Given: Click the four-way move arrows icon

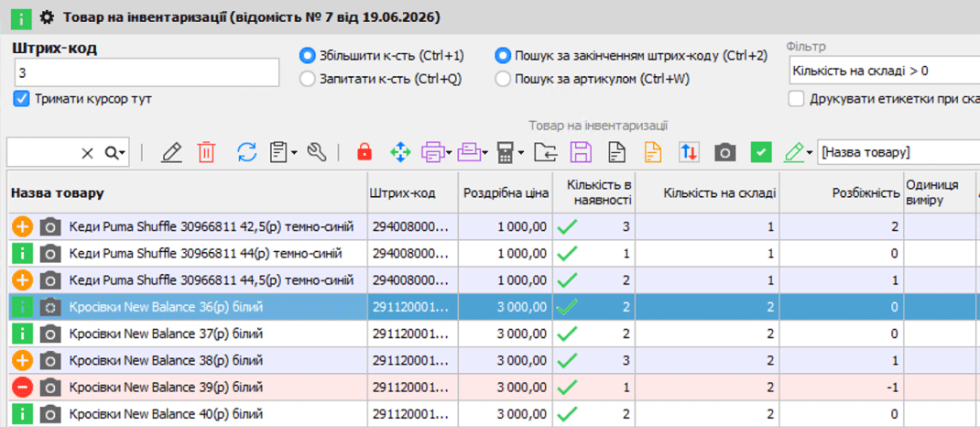Looking at the screenshot, I should coord(400,152).
